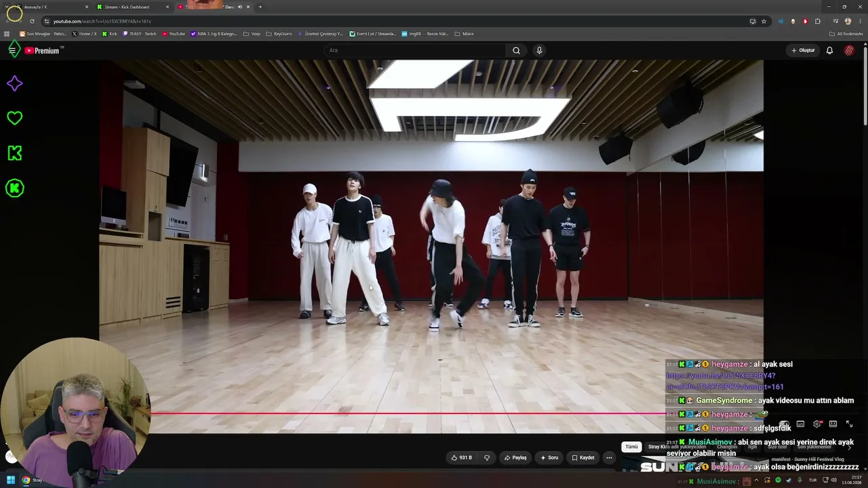Open the Spotify tray icon
The width and height of the screenshot is (868, 488).
[x=778, y=481]
